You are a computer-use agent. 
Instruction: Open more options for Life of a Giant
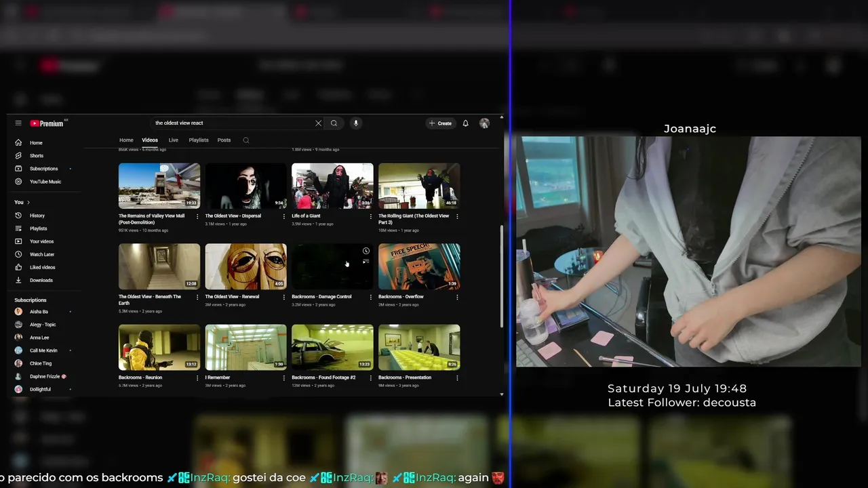370,216
